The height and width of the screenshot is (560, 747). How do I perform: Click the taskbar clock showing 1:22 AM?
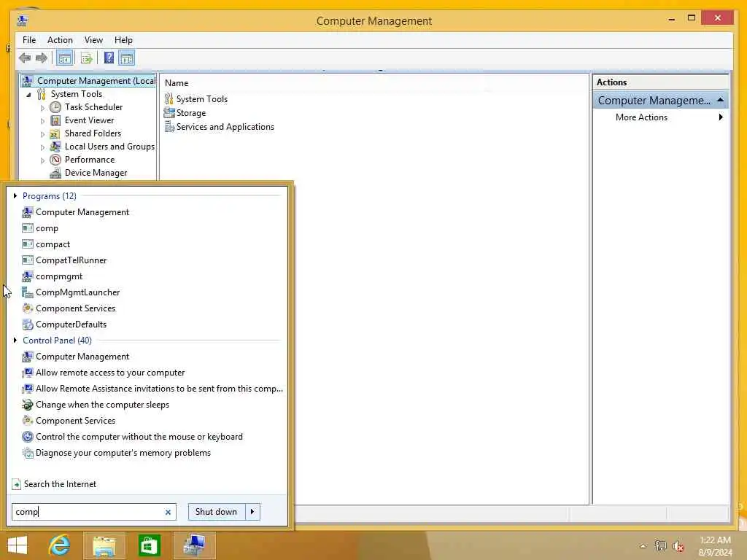715,546
